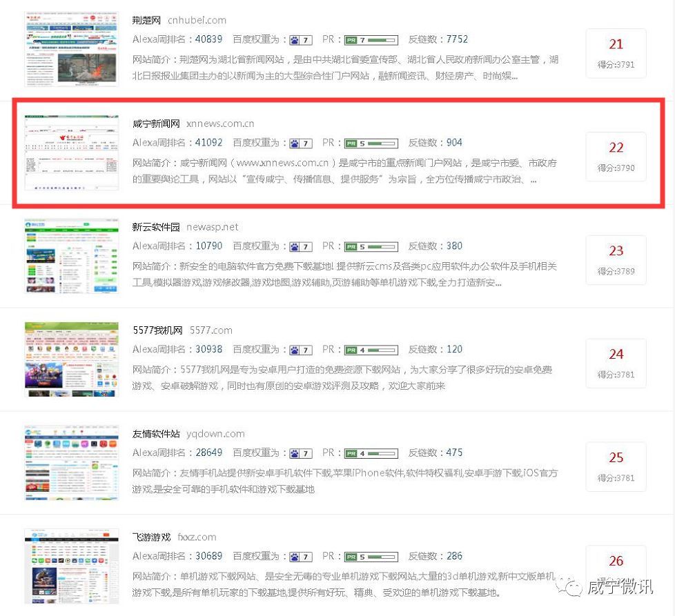Viewport: 675px width, 616px height.
Task: Open the yqdown.com domain link
Action: click(x=215, y=434)
